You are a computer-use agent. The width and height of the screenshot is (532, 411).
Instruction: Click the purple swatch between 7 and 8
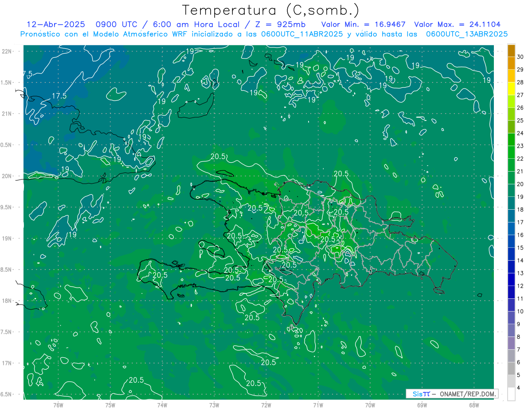(512, 343)
